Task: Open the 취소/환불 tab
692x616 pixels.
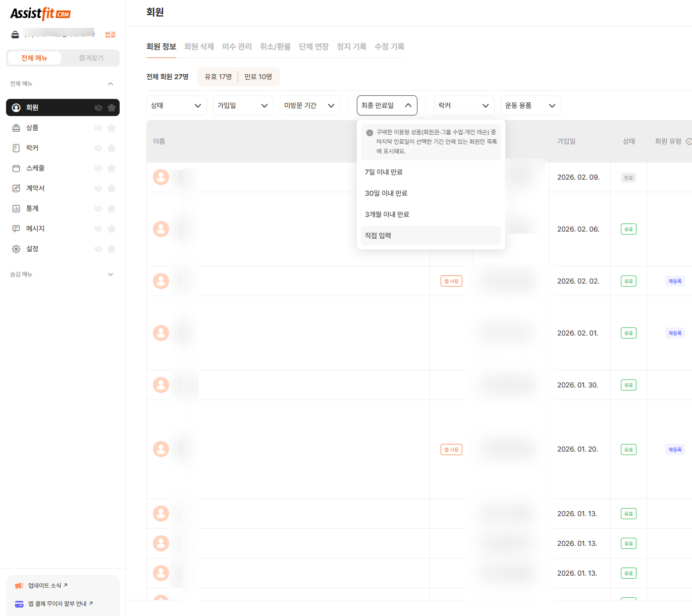Action: tap(275, 46)
